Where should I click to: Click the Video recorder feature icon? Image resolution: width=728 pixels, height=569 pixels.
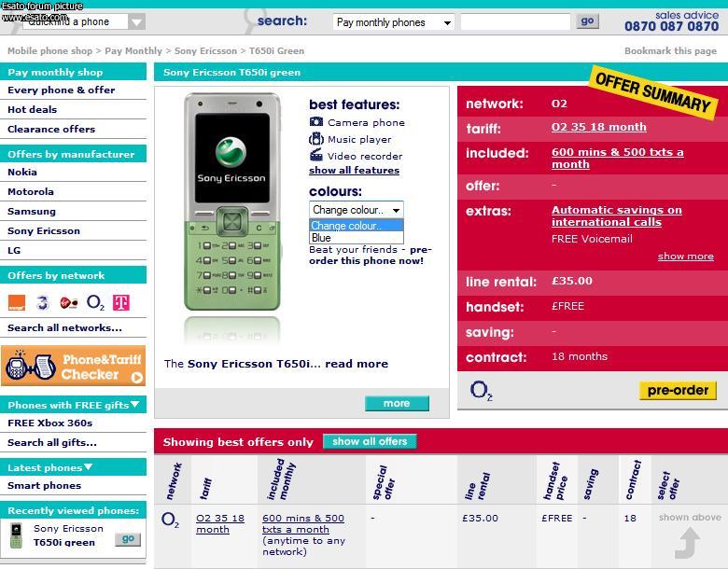pos(316,155)
